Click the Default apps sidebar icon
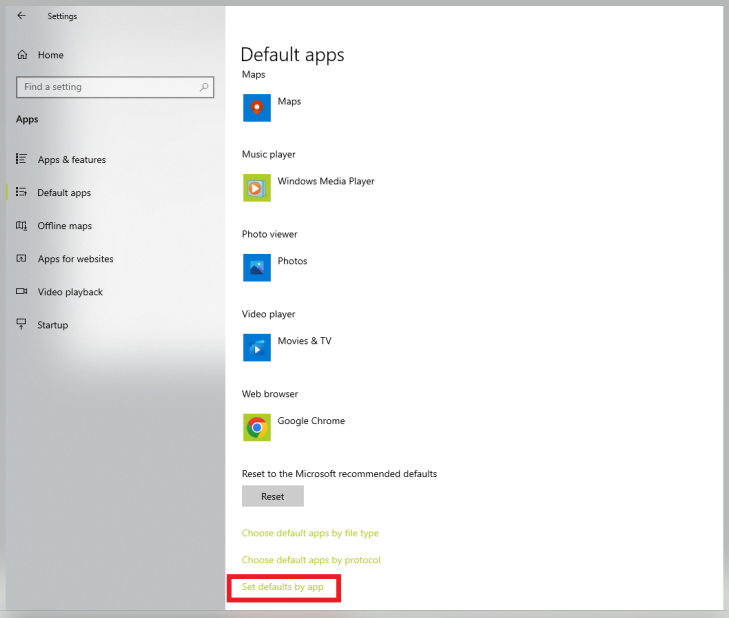 coord(21,192)
